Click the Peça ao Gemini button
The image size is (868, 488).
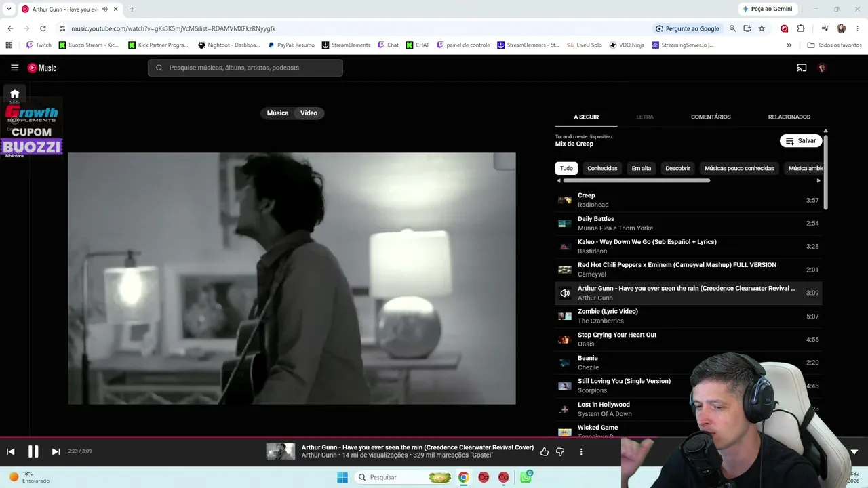(767, 9)
